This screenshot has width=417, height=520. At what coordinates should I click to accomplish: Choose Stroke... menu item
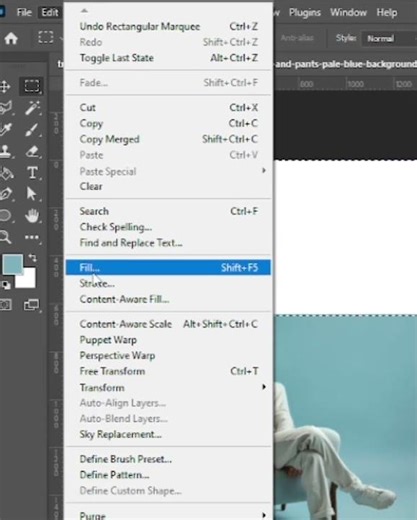pos(169,283)
